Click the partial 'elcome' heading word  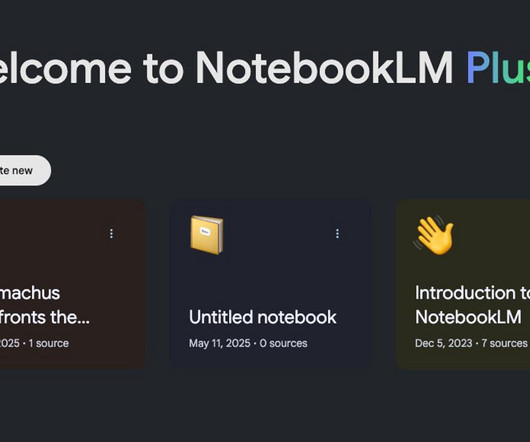point(66,68)
